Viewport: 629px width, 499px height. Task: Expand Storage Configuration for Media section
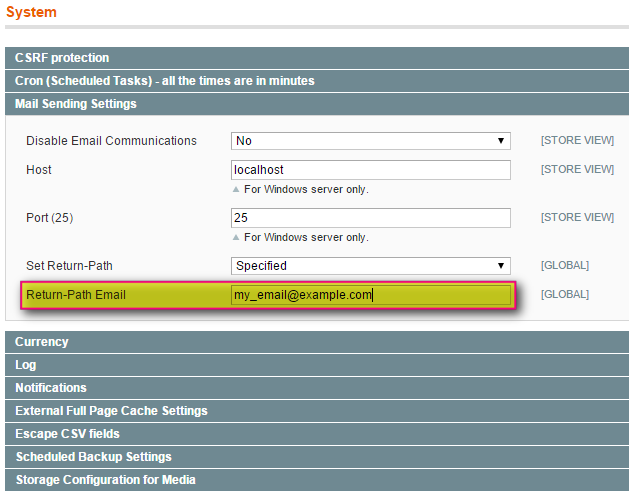pyautogui.click(x=105, y=480)
